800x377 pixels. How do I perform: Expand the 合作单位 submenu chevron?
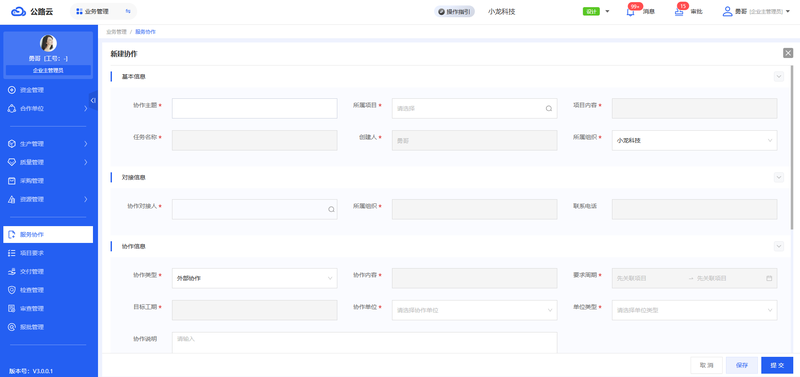pyautogui.click(x=85, y=109)
